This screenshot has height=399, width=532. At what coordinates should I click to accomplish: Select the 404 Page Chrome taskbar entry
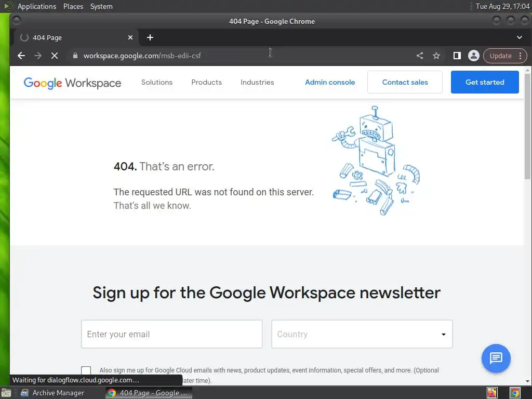tap(149, 393)
